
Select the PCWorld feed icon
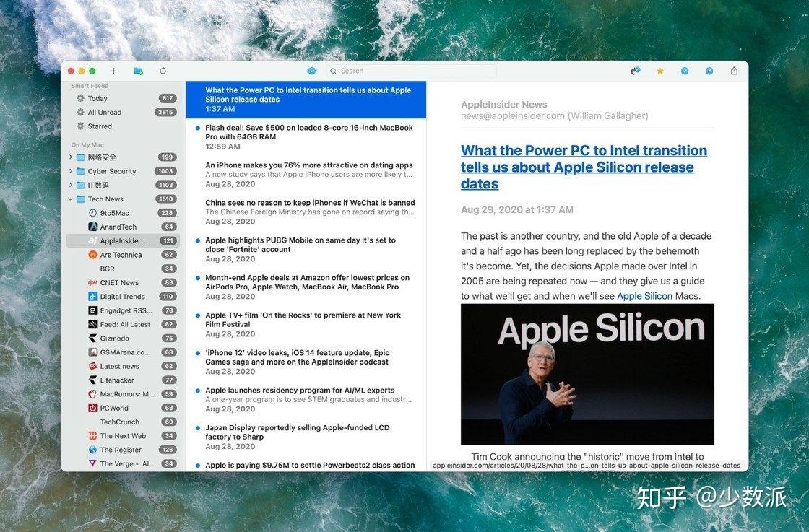pyautogui.click(x=92, y=407)
